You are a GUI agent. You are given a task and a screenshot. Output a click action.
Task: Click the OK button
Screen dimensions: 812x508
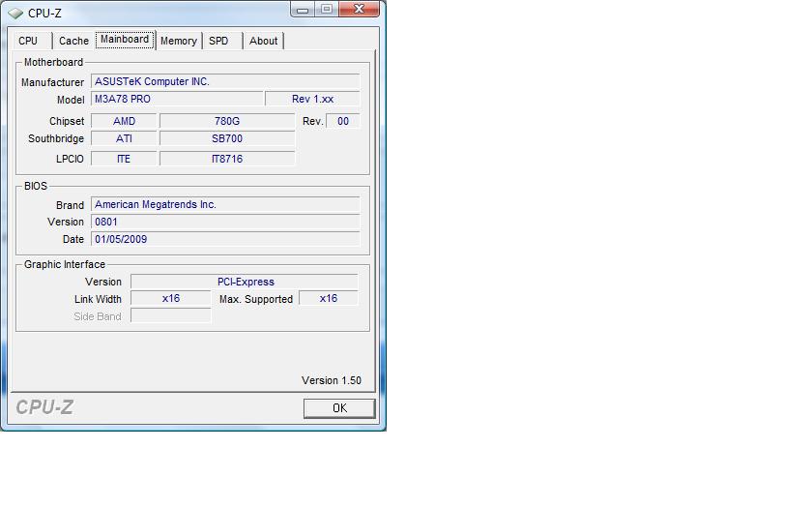click(x=339, y=408)
